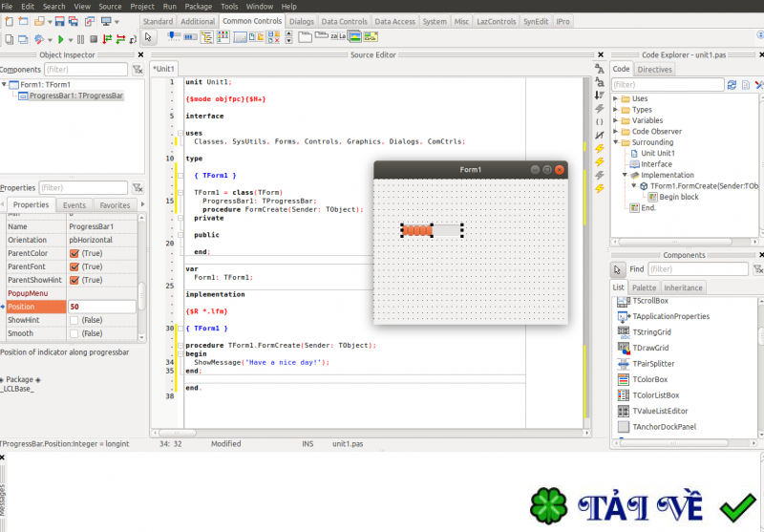Select the pointer selection tool in palette
The height and width of the screenshot is (532, 764).
tap(149, 38)
